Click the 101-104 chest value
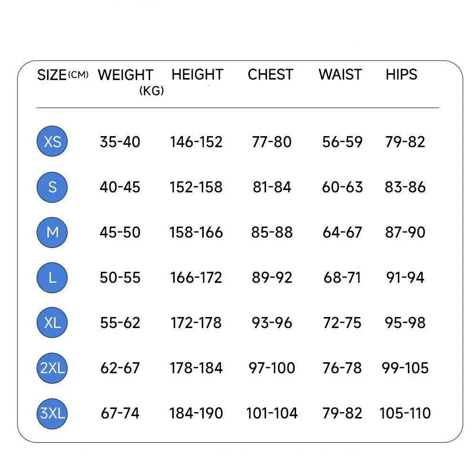Screen dimensions: 476x476 (272, 413)
